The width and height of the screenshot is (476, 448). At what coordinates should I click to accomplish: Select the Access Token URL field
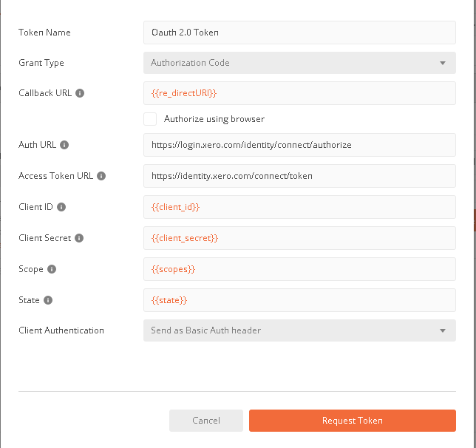coord(299,176)
